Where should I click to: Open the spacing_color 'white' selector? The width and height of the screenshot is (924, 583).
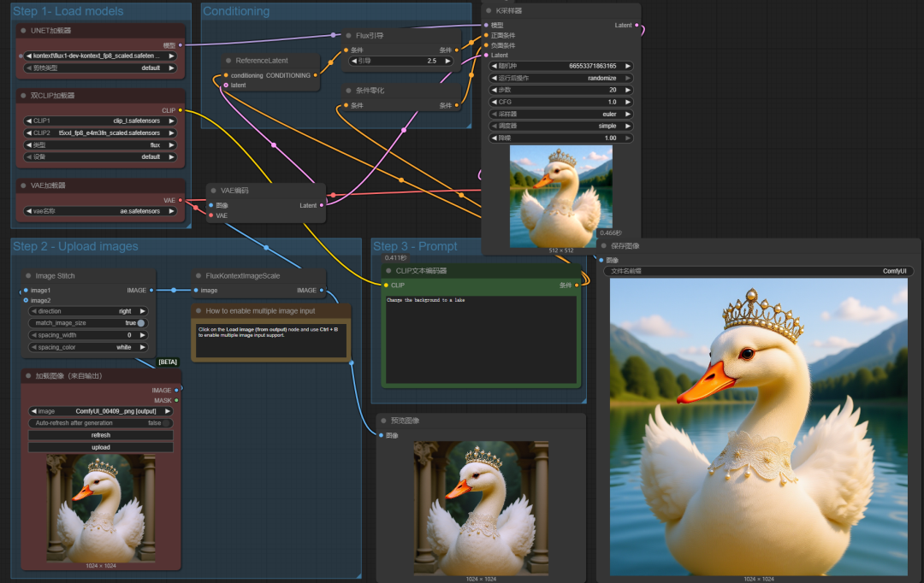click(87, 347)
